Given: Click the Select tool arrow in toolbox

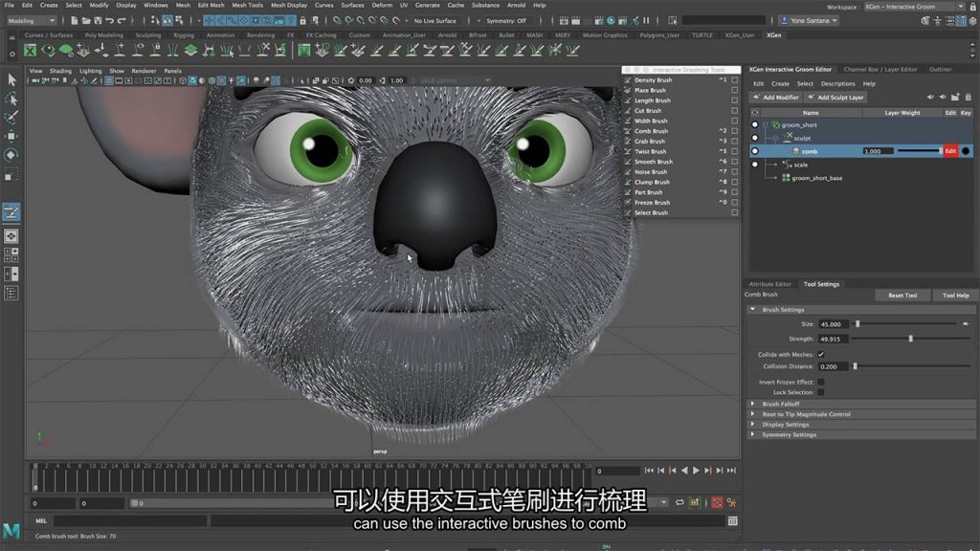Looking at the screenshot, I should click(x=11, y=80).
